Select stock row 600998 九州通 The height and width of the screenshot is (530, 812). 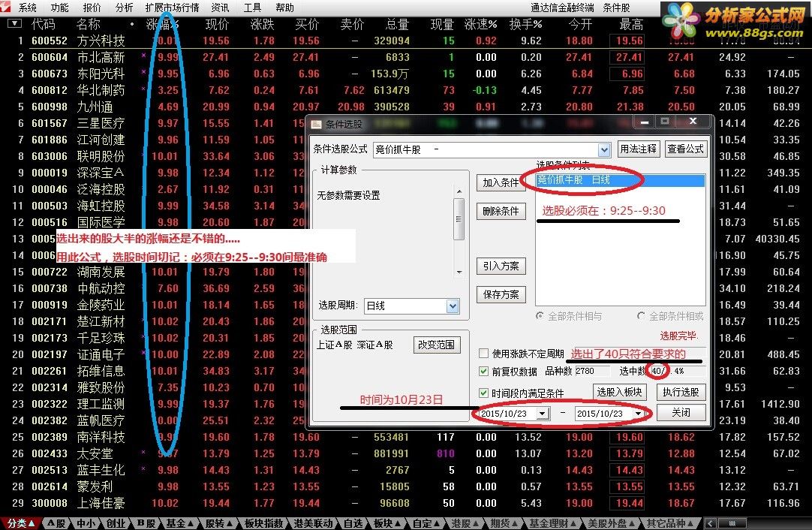coord(406,107)
